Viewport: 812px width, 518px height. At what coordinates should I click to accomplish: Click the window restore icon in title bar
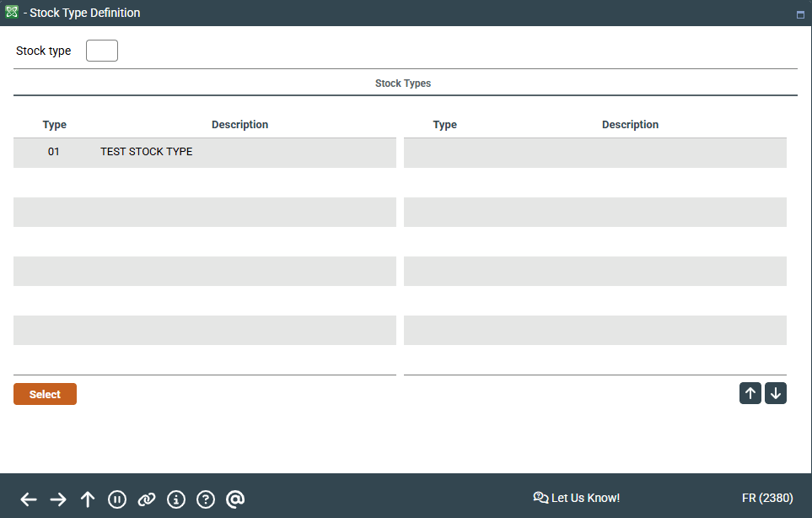coord(800,14)
